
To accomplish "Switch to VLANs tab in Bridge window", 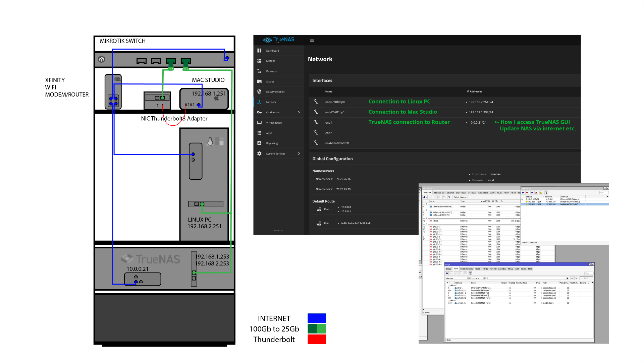I will [478, 269].
